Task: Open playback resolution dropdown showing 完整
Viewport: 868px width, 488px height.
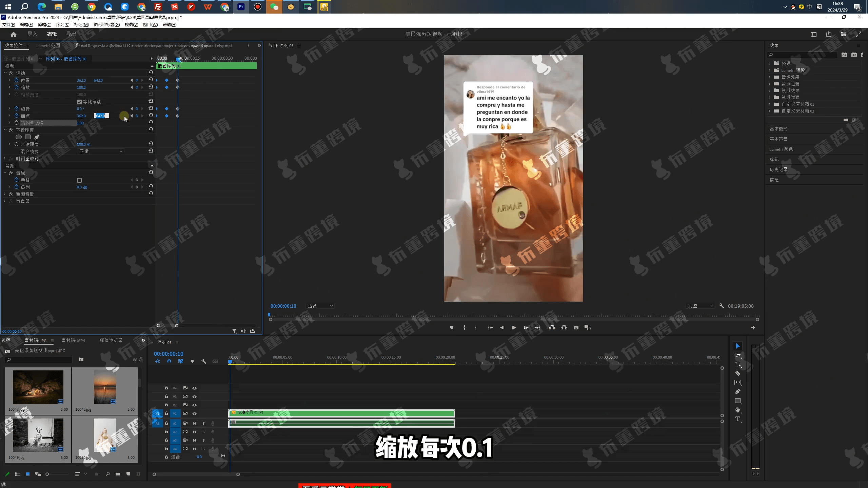Action: pyautogui.click(x=701, y=306)
